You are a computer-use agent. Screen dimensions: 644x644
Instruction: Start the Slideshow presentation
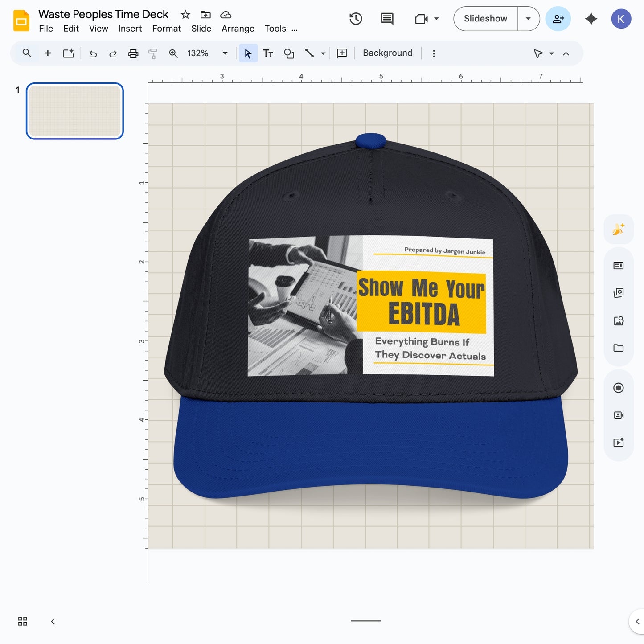(485, 19)
